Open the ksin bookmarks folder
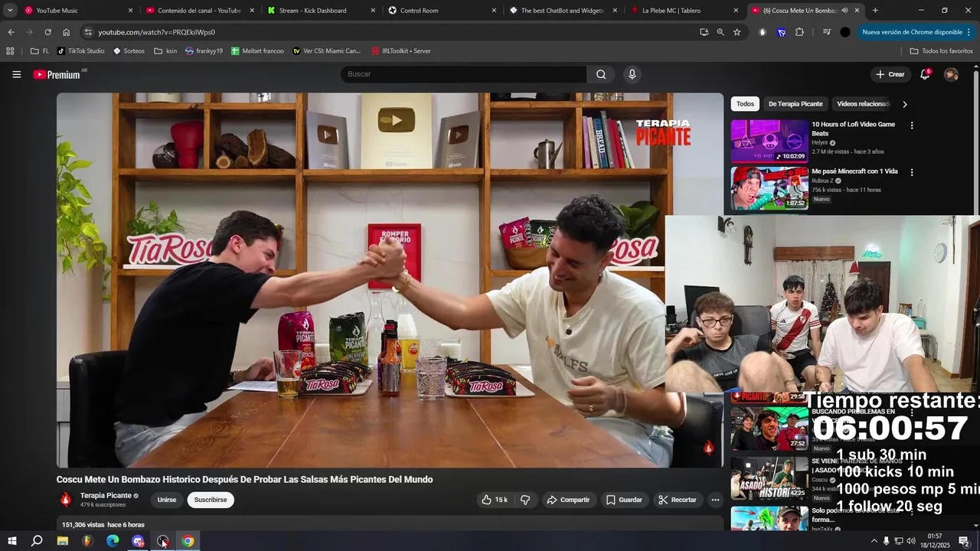The width and height of the screenshot is (980, 551). pyautogui.click(x=165, y=51)
